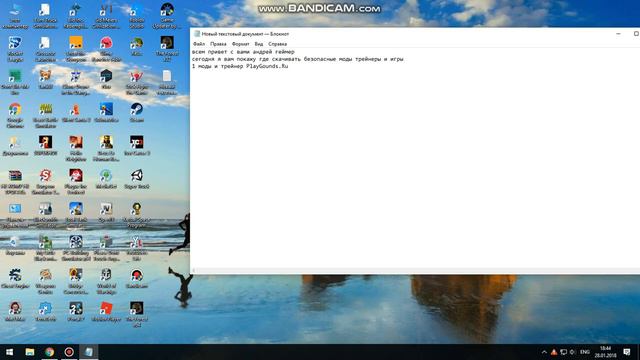Open File Explorer from the taskbar
Viewport: 640px width, 360px height.
coord(30,351)
